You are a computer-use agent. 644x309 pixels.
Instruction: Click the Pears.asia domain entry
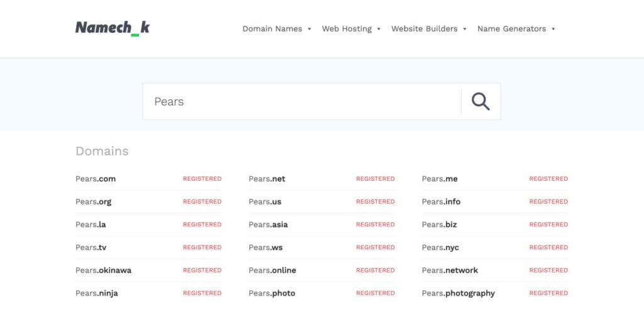coord(268,225)
